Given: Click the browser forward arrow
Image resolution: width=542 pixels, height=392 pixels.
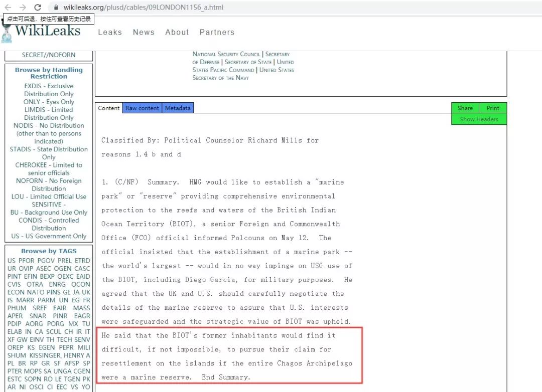Looking at the screenshot, I should 23,8.
